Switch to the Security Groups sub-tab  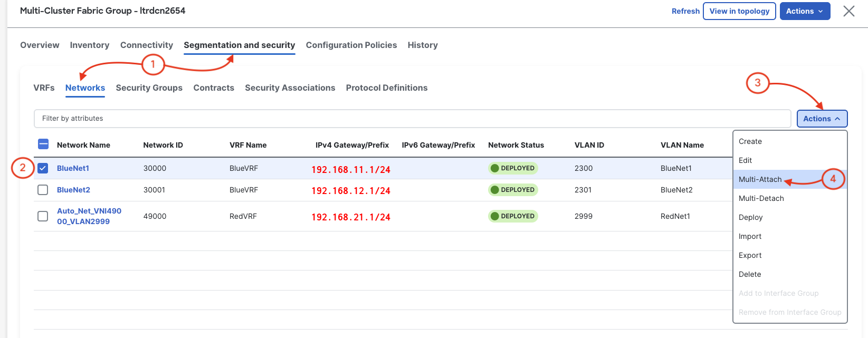pyautogui.click(x=149, y=88)
